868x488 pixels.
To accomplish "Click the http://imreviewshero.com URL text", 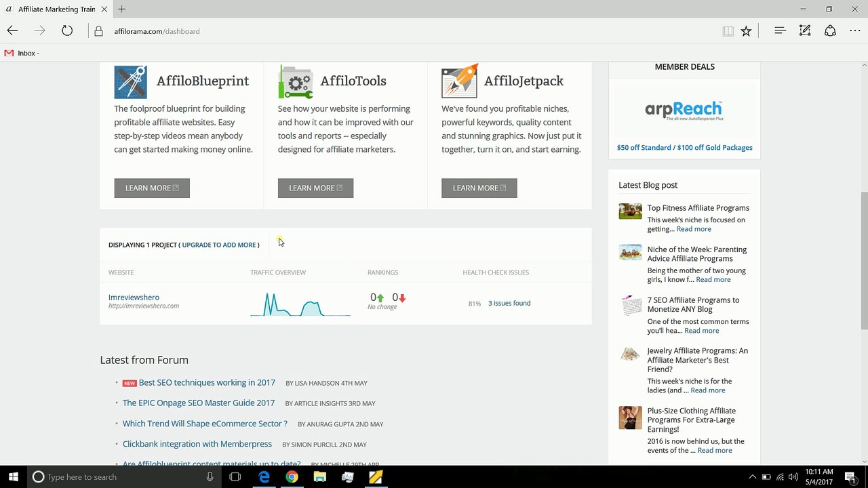I will click(144, 306).
